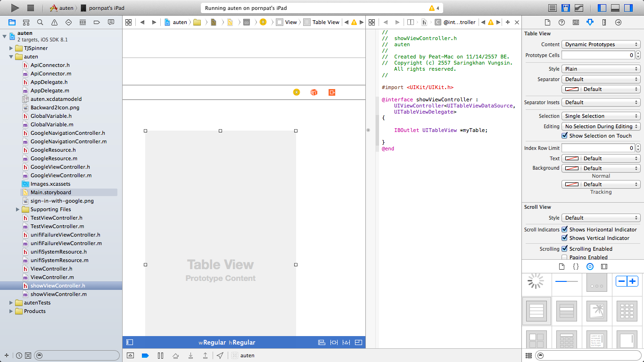Open the Attributes inspector icon
The image size is (644, 362).
[590, 22]
